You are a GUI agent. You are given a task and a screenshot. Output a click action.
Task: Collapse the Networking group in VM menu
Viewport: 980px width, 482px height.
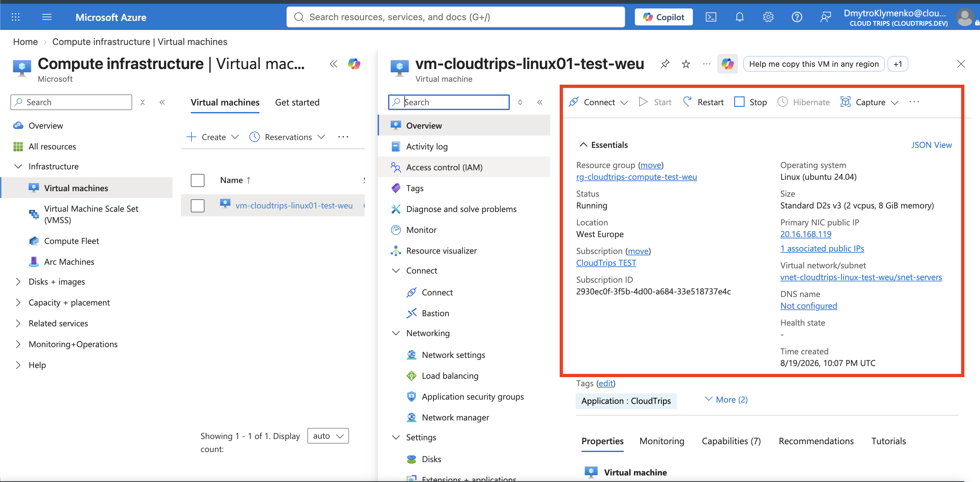pos(396,333)
